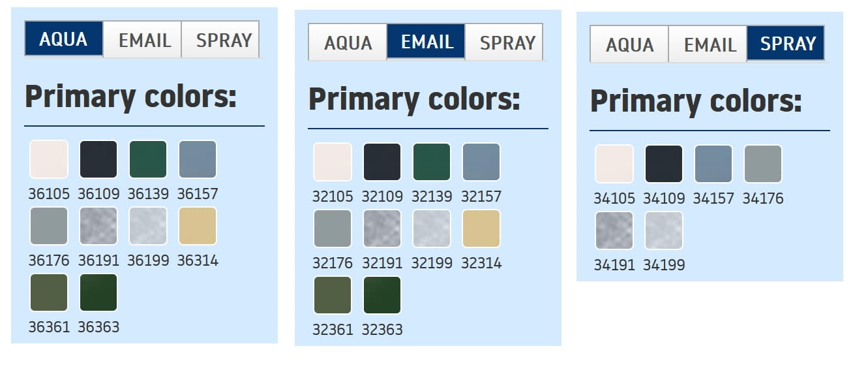Select gray swatch 34176
The image size is (868, 378).
[x=763, y=164]
